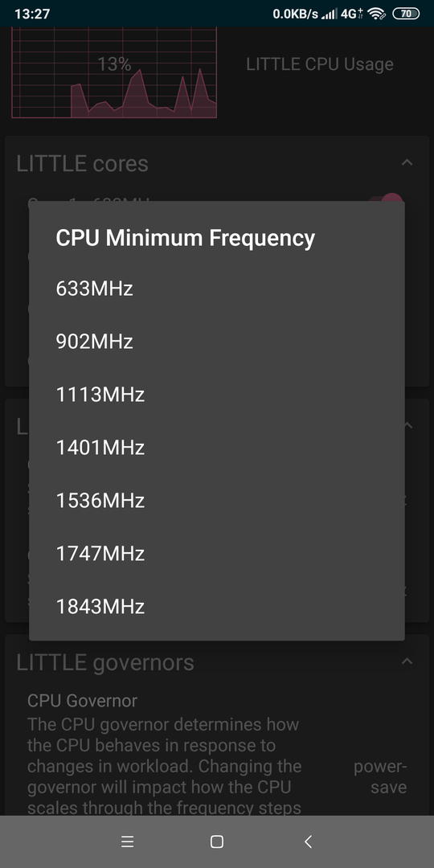This screenshot has width=434, height=868.
Task: Choose the 902MHz option
Action: (216, 342)
